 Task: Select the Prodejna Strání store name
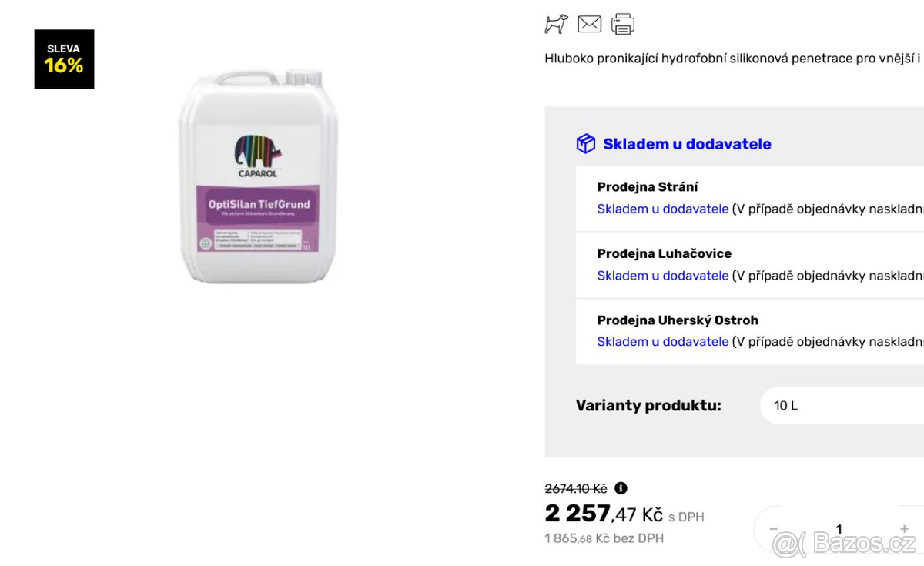point(648,186)
